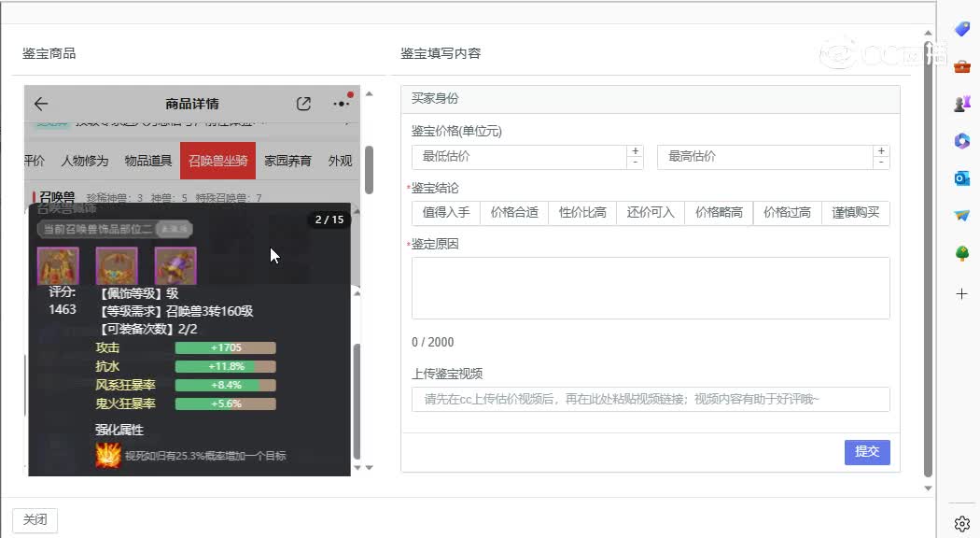The height and width of the screenshot is (538, 980).
Task: Open the three-dot more menu in product header
Action: tap(342, 104)
